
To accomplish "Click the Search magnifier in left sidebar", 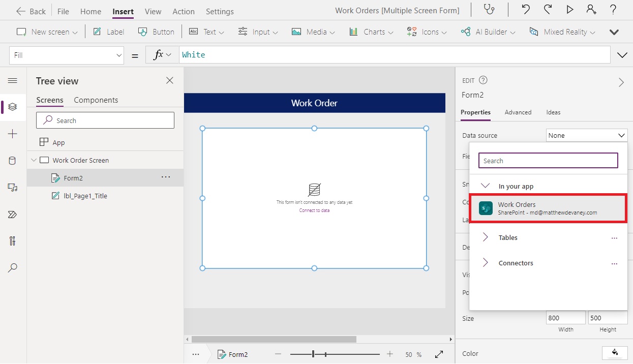I will pyautogui.click(x=13, y=268).
